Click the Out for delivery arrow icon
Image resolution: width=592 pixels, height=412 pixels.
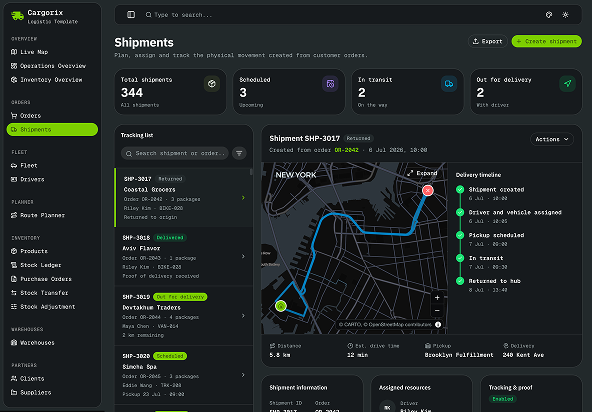[567, 84]
